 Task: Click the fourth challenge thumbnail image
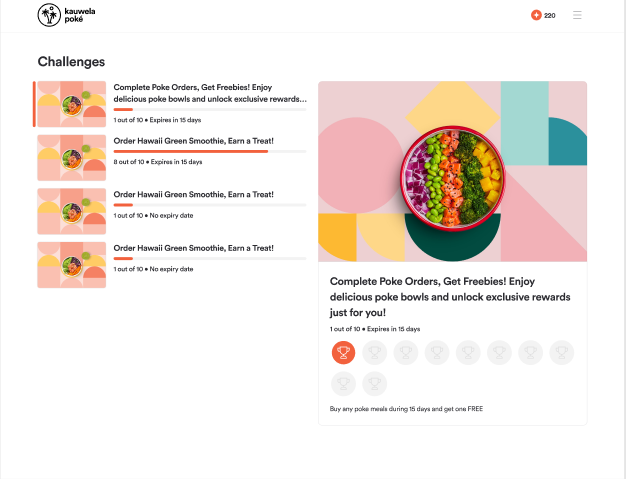(72, 265)
